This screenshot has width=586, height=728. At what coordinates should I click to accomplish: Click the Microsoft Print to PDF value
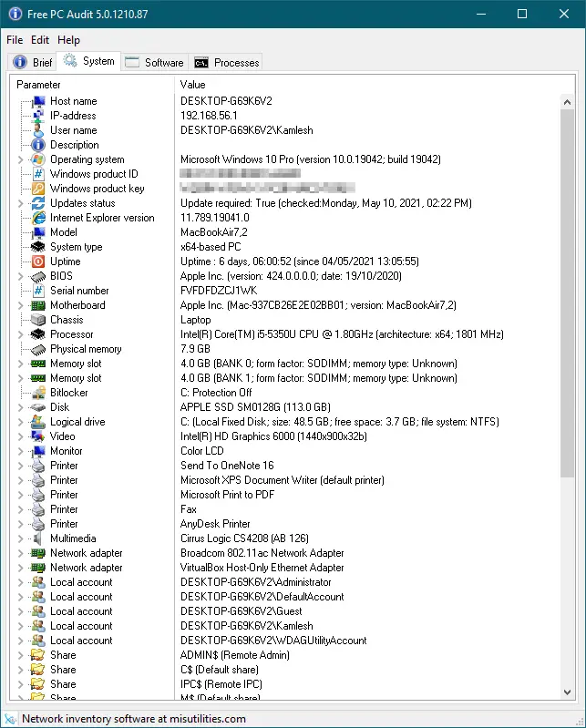[x=227, y=495]
